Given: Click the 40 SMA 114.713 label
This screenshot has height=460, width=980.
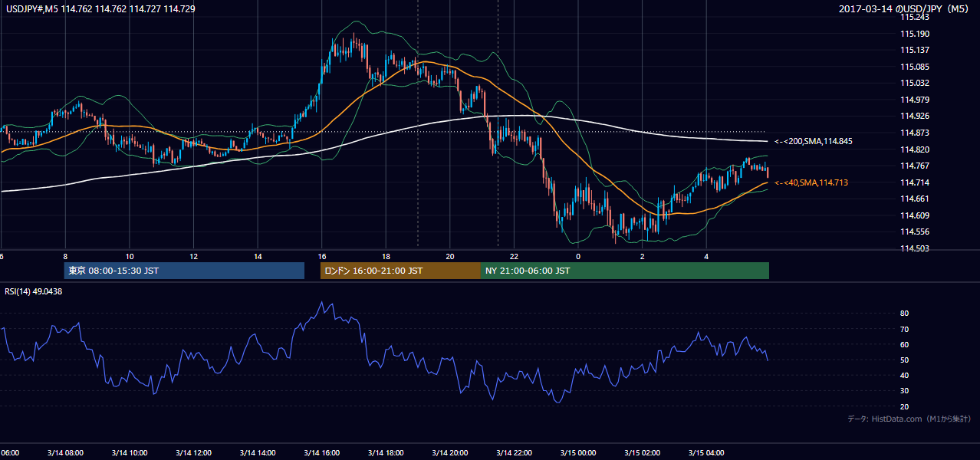Looking at the screenshot, I should coord(811,182).
